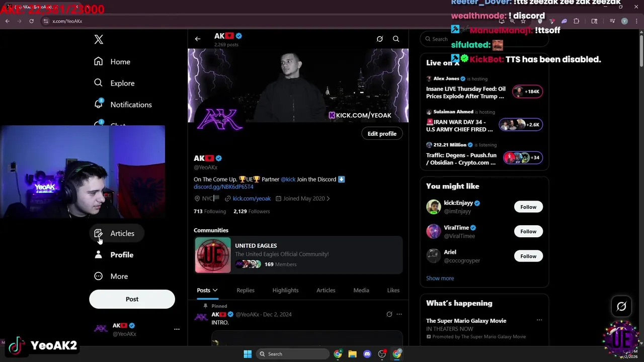Image resolution: width=644 pixels, height=362 pixels.
Task: Click ViralTime profile avatar
Action: pyautogui.click(x=434, y=231)
